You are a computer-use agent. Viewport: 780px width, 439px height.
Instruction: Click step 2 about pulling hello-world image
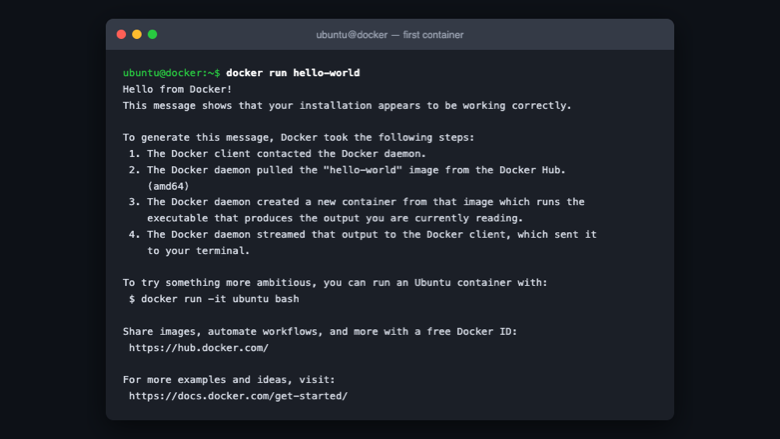(347, 170)
